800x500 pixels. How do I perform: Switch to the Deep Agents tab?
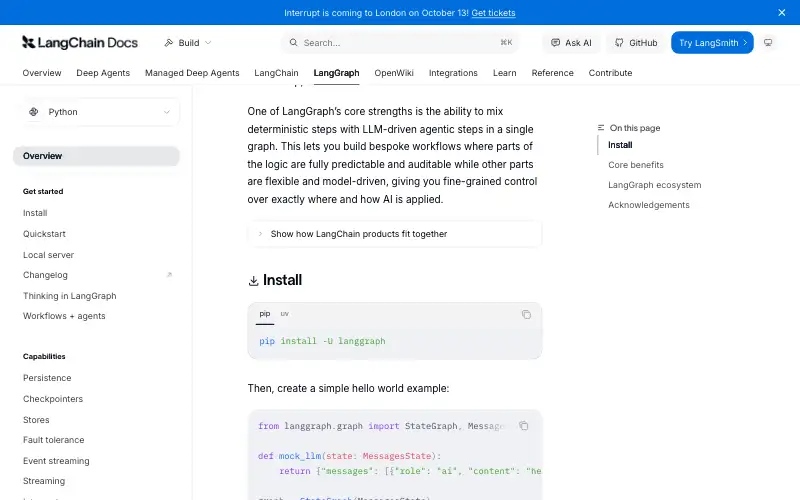click(x=103, y=73)
